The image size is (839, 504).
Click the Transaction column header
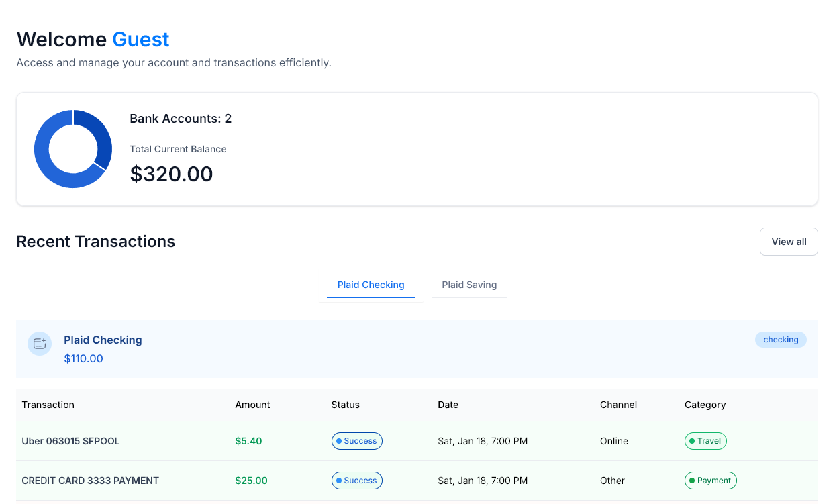(x=48, y=405)
